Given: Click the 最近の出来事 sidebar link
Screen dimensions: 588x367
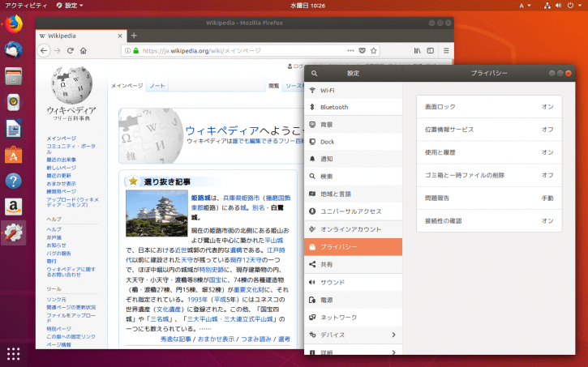Looking at the screenshot, I should click(61, 160).
